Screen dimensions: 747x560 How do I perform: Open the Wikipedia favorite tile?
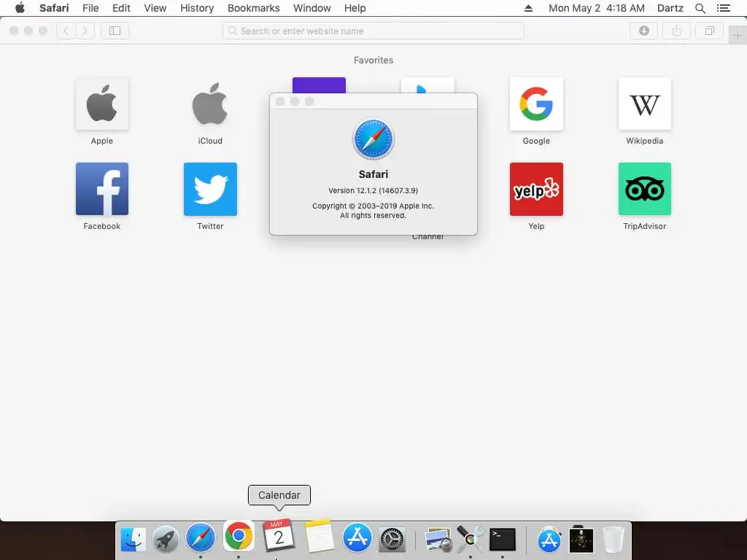[x=645, y=104]
